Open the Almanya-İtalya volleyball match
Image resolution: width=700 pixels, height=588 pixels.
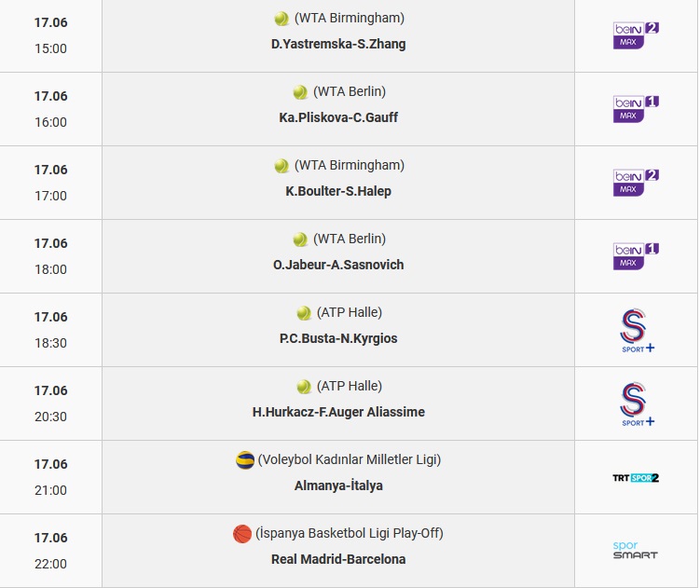click(x=338, y=485)
